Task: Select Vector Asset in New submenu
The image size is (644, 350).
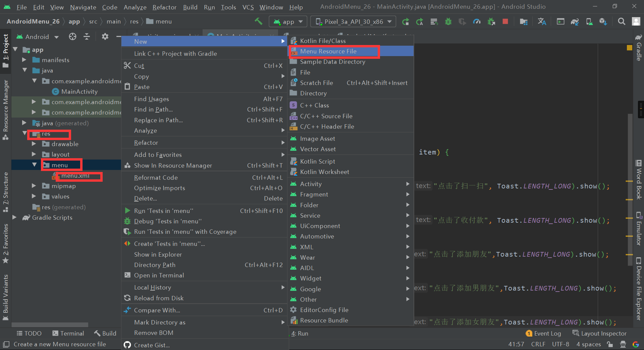Action: (x=351, y=149)
